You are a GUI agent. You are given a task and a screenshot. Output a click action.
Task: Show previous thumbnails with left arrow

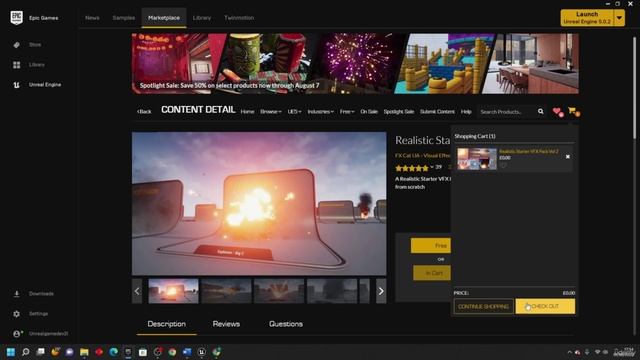pyautogui.click(x=137, y=291)
